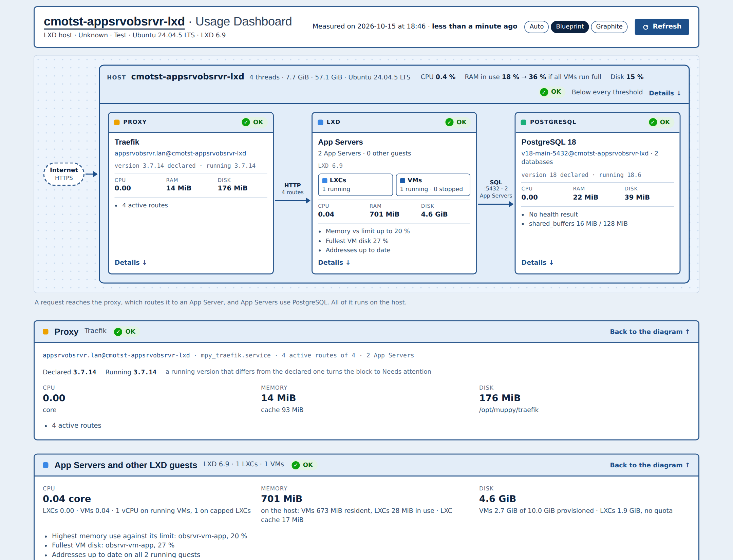Click the PostgreSQL card OK check icon
The height and width of the screenshot is (560, 733).
point(653,122)
